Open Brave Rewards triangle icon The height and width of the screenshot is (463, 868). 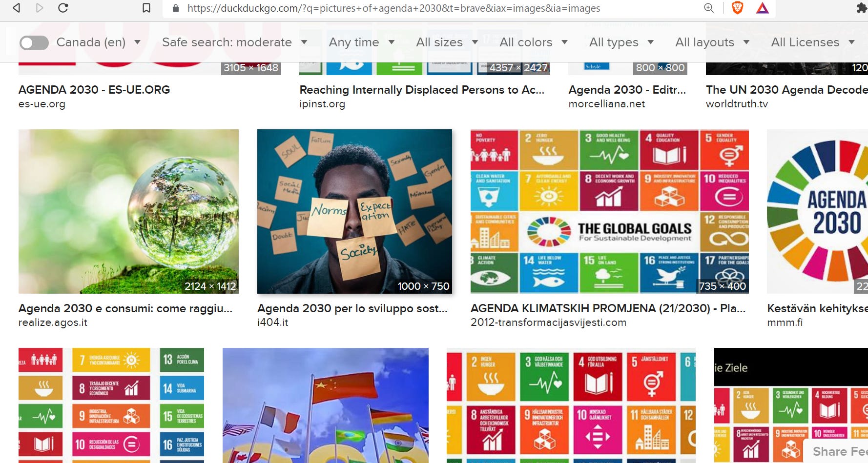(762, 8)
